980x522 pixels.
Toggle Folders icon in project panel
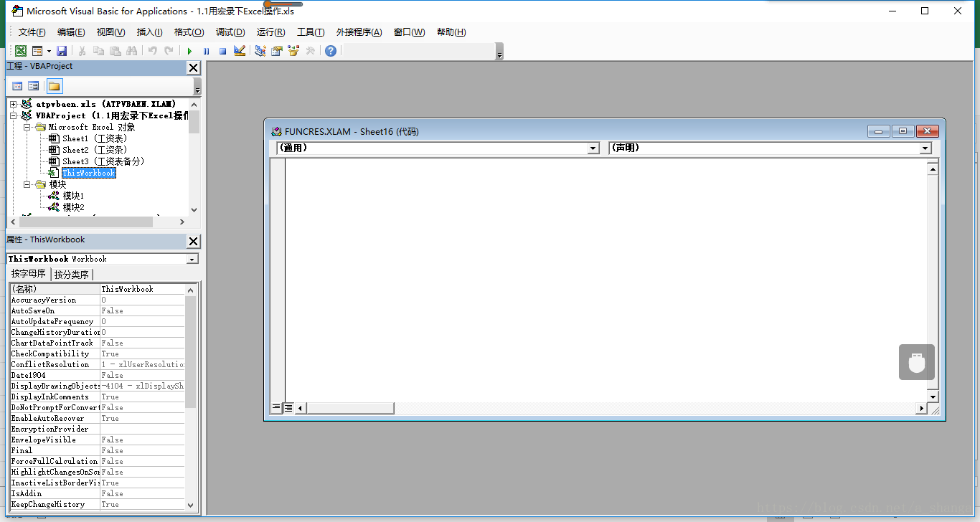pos(55,86)
